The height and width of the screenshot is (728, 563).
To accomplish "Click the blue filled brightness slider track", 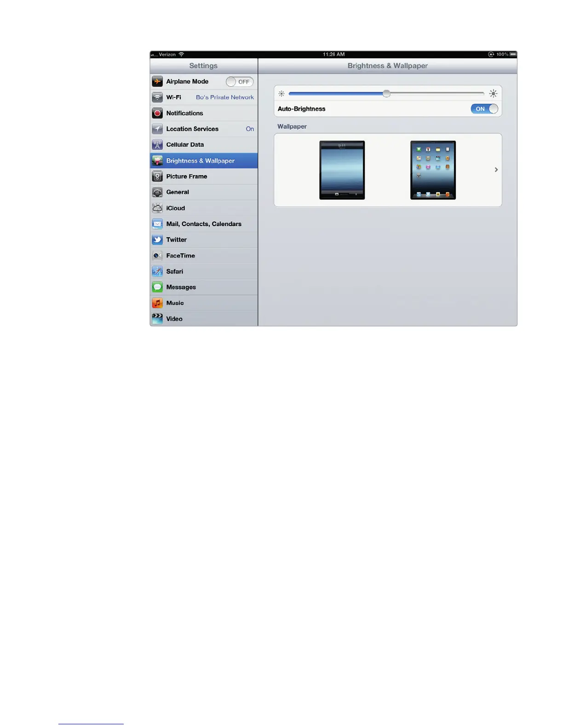I will pos(336,94).
